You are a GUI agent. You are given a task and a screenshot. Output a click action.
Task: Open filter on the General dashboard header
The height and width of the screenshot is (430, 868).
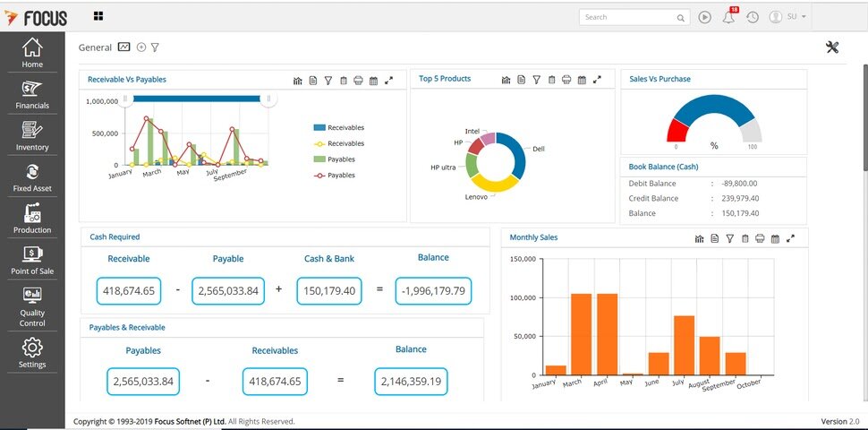coord(155,47)
